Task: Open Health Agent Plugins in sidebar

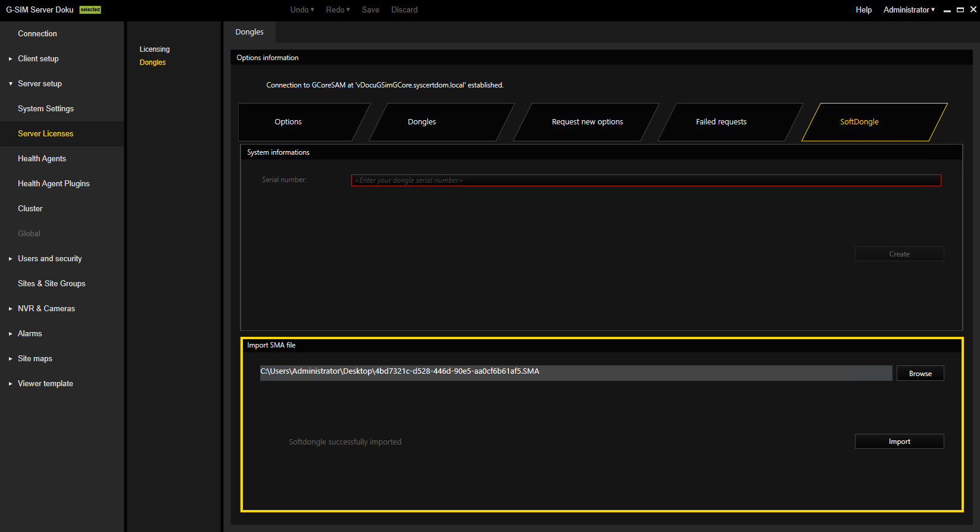Action: pyautogui.click(x=54, y=184)
